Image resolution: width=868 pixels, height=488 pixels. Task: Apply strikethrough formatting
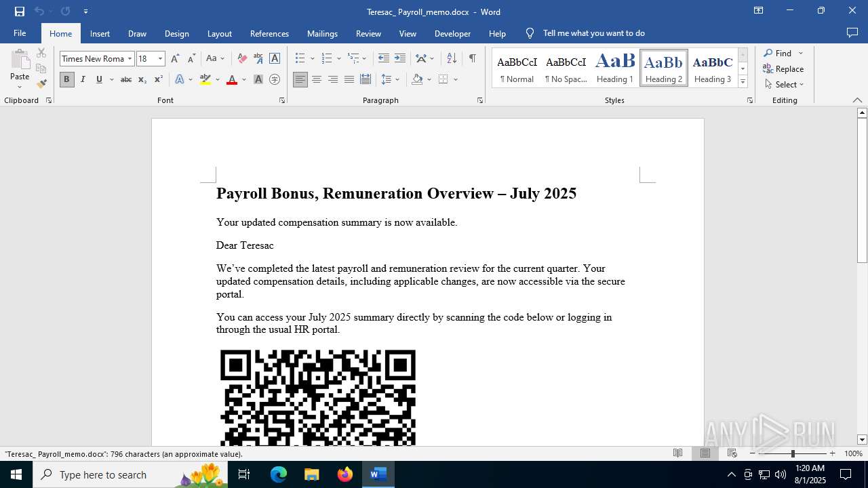[125, 80]
